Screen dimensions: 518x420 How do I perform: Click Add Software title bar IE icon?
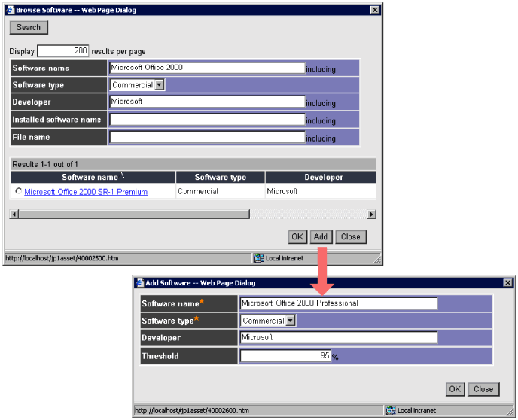[x=140, y=283]
